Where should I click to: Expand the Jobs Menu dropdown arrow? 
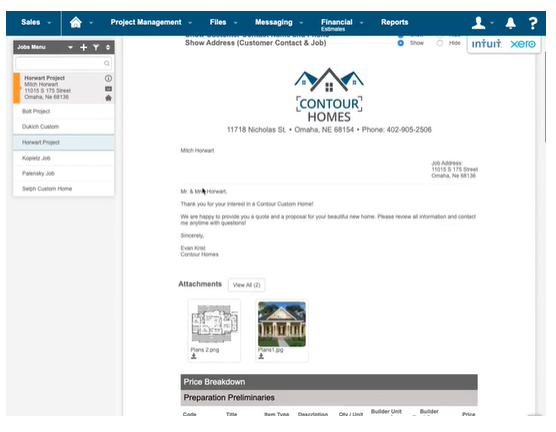pyautogui.click(x=70, y=47)
